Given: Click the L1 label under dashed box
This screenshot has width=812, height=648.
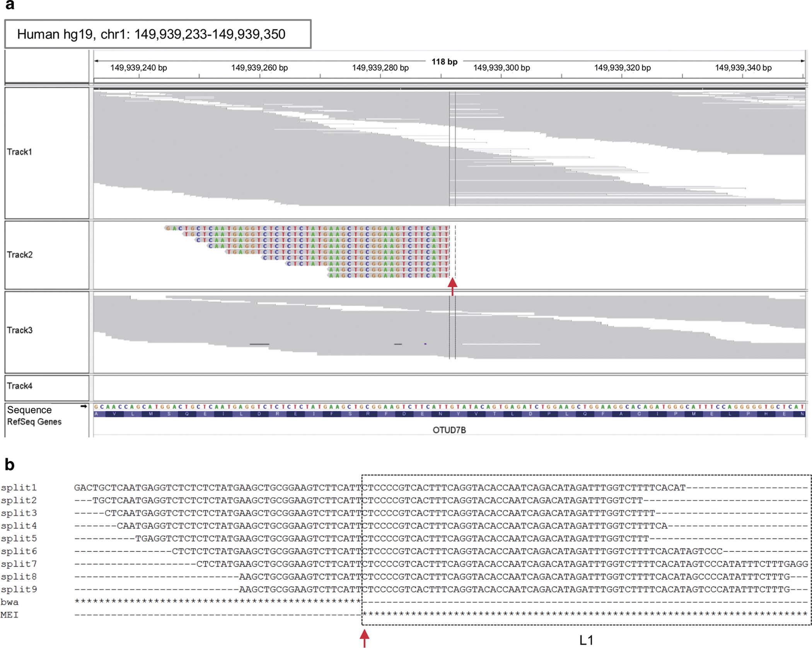Looking at the screenshot, I should 586,640.
